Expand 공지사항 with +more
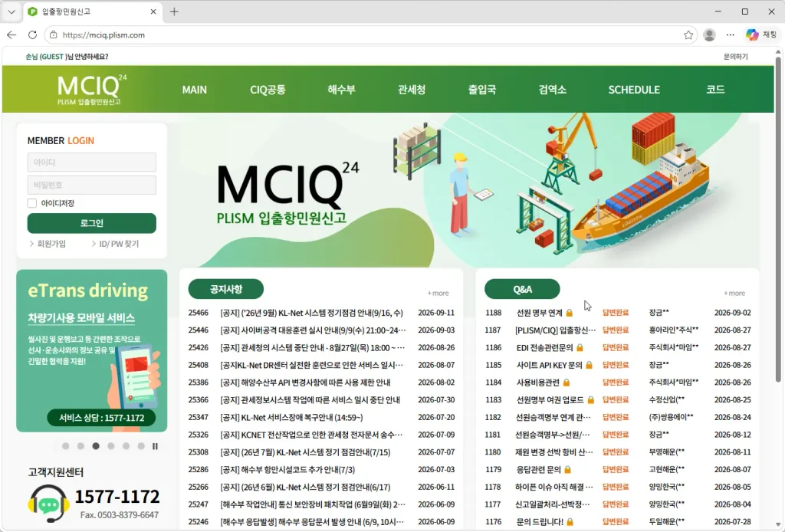The width and height of the screenshot is (785, 532). click(x=438, y=294)
